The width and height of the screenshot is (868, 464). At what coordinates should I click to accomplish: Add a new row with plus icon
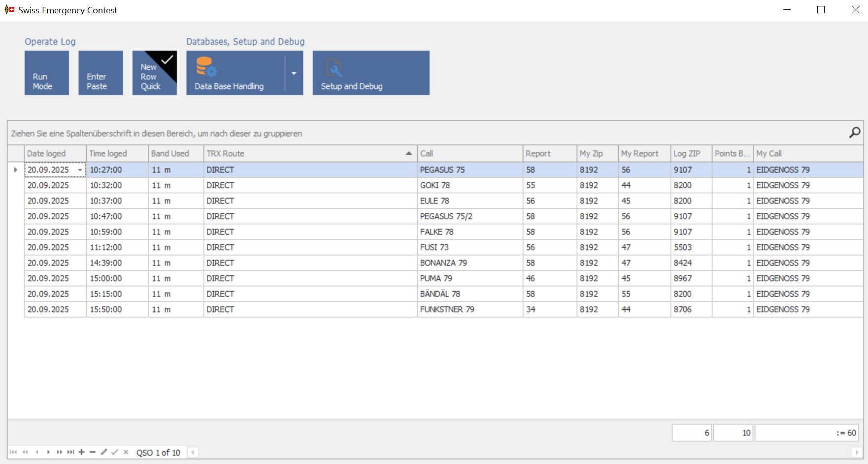(82, 452)
